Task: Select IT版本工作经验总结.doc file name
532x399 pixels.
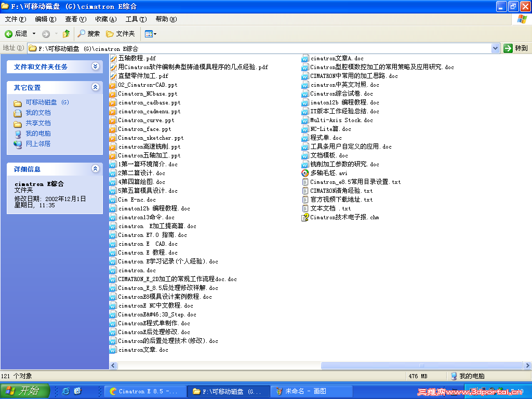Action: [345, 111]
